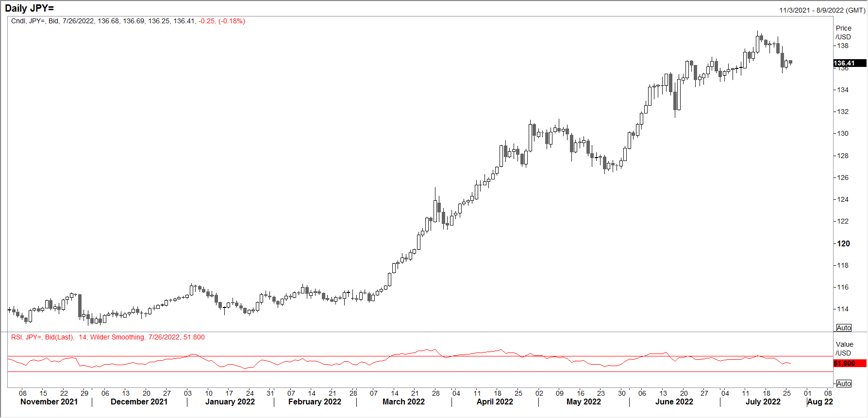Click the 17 date tick in January

coord(229,393)
